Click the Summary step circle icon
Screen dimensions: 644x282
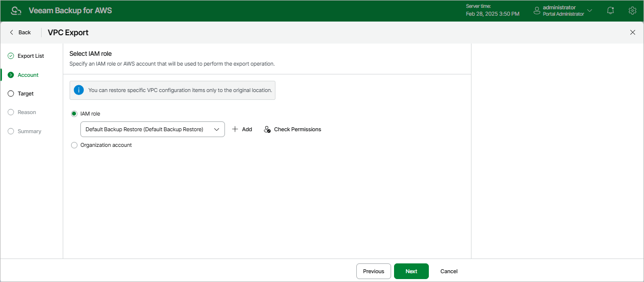11,131
